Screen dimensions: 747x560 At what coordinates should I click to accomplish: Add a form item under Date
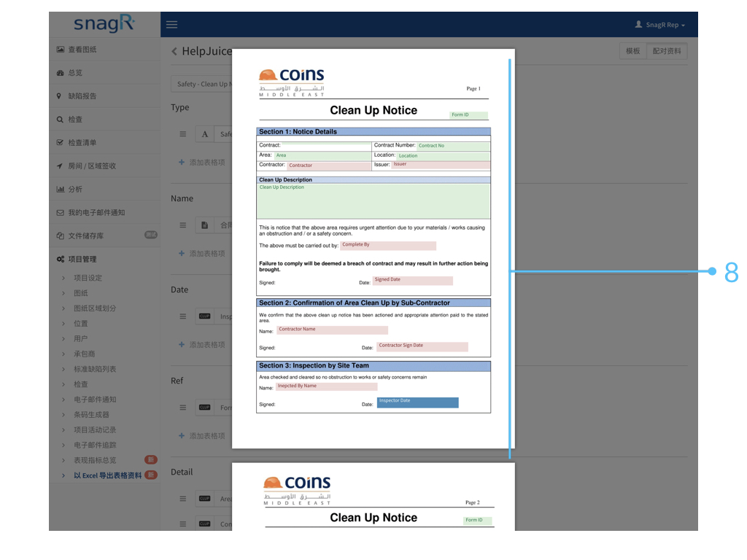click(x=202, y=345)
